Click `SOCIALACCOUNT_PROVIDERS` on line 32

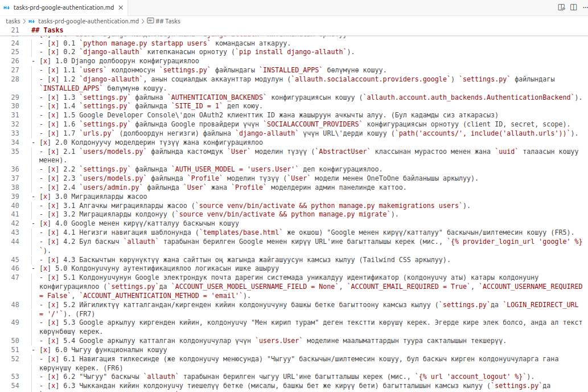click(312, 124)
